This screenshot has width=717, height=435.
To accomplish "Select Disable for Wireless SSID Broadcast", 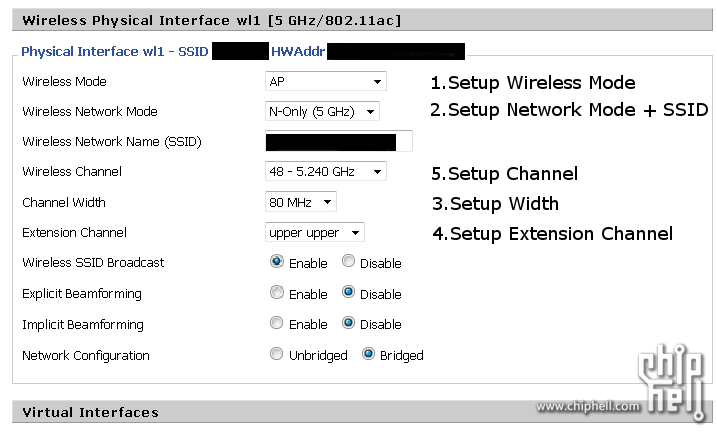I will coord(348,261).
